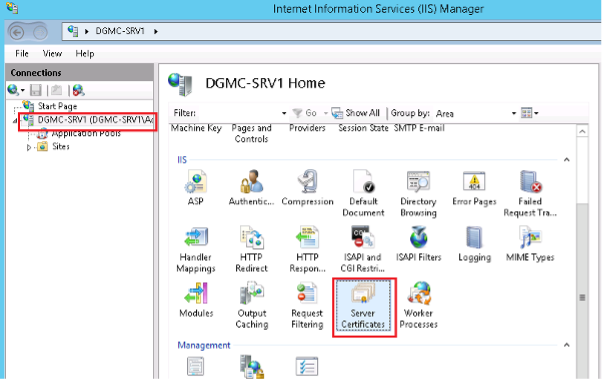This screenshot has width=602, height=380.
Task: Click the SMTP E-mail label
Action: pos(419,128)
